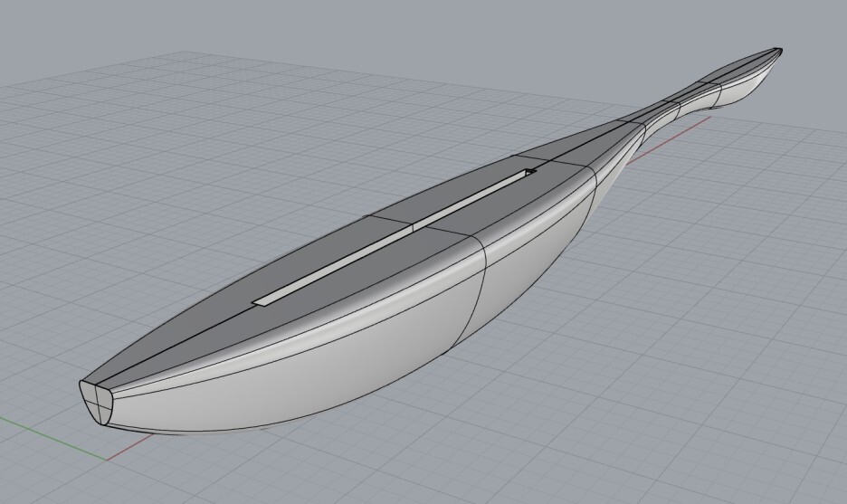
Task: Select the long rectangular slot on the deck
Action: pos(395,237)
